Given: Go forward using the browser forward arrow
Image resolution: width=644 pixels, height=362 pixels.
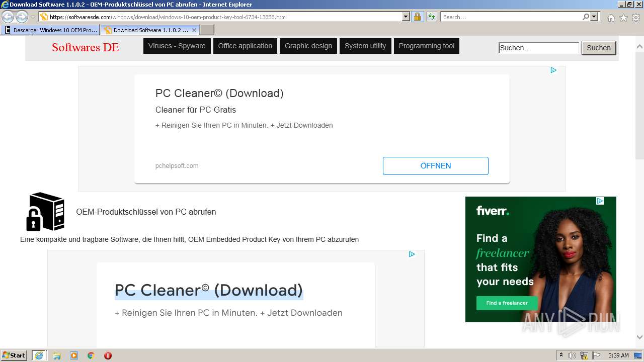Looking at the screenshot, I should click(22, 17).
